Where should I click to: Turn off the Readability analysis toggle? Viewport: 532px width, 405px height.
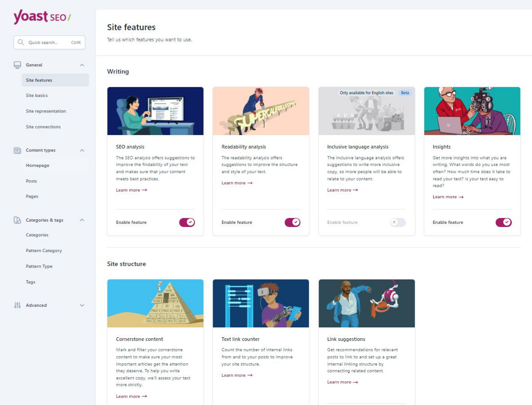click(x=292, y=222)
